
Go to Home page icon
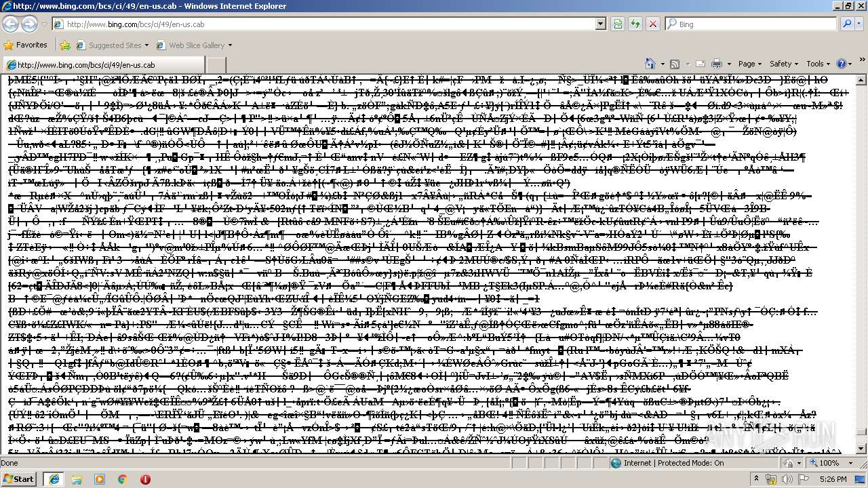point(650,64)
